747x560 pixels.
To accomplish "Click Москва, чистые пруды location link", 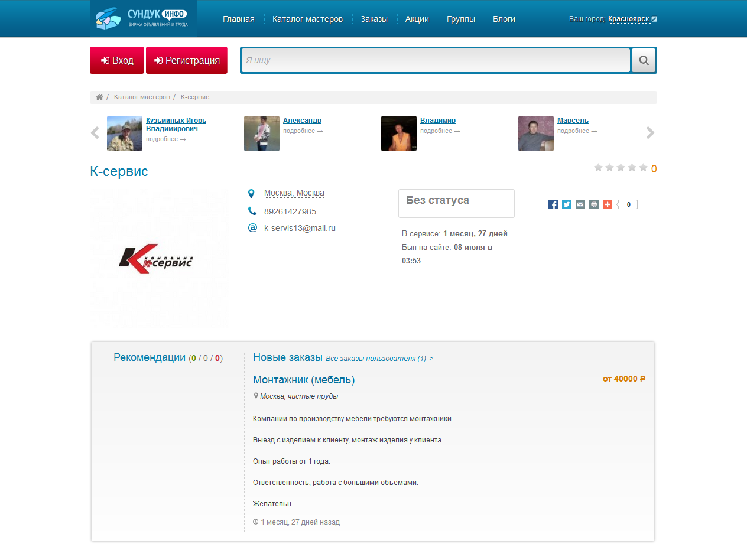I will 299,396.
